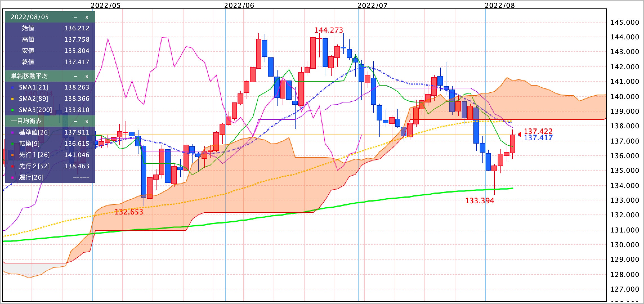Viewport: 644px width, 304px height.
Task: Click the 141.046 先行1 value
Action: tap(77, 155)
